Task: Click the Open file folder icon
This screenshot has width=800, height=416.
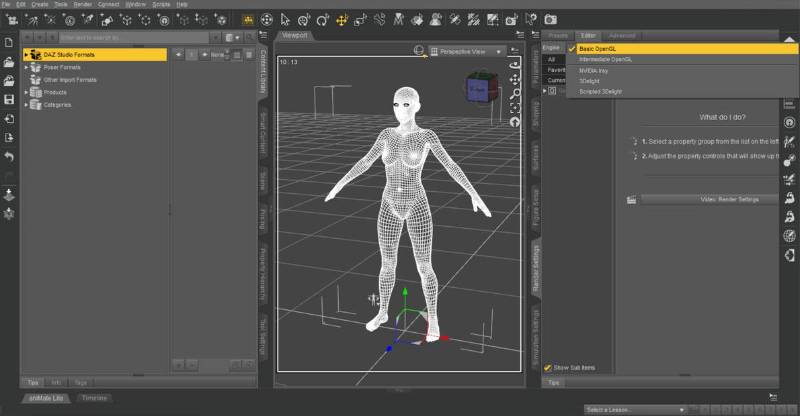Action: 9,62
